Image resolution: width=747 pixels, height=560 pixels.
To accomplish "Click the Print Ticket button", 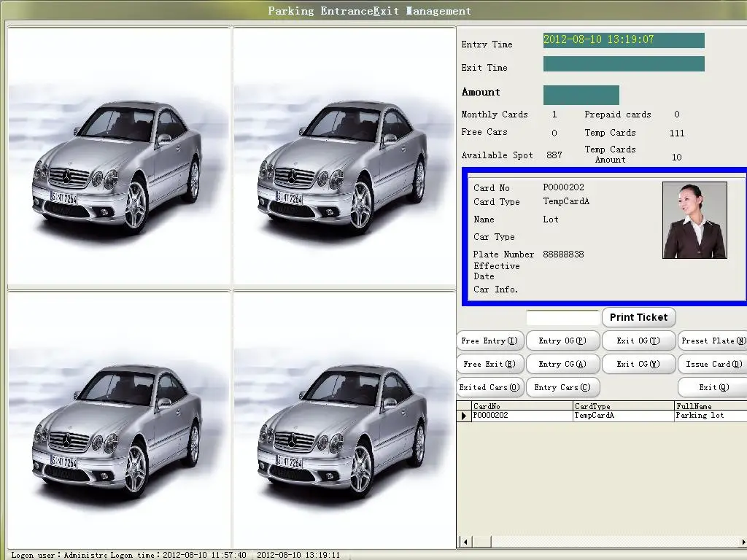I will 638,317.
